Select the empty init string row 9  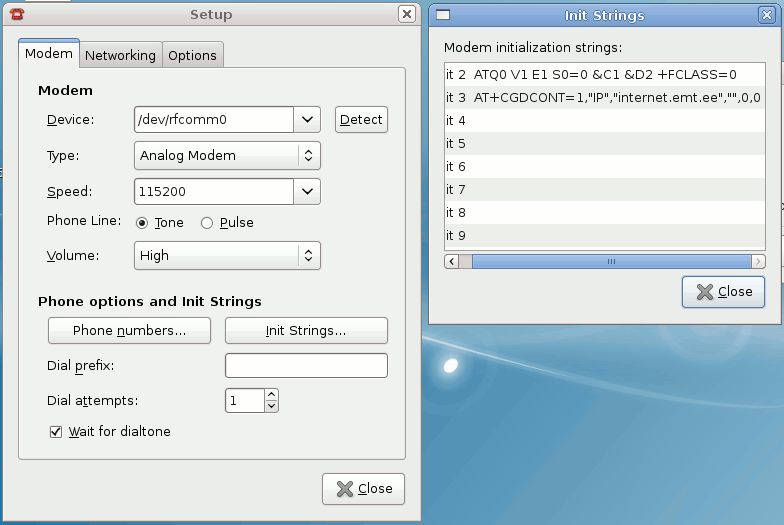coord(604,236)
